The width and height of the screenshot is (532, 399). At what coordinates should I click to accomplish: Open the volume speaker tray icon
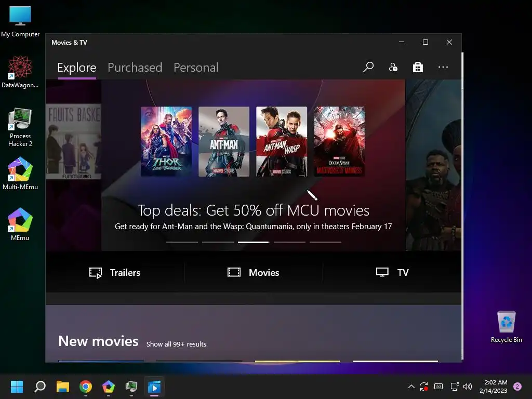pos(468,387)
